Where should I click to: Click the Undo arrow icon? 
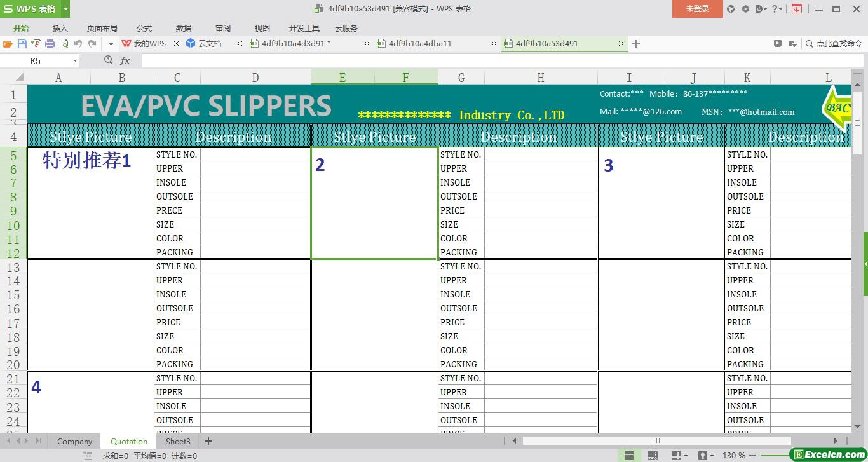(x=78, y=44)
